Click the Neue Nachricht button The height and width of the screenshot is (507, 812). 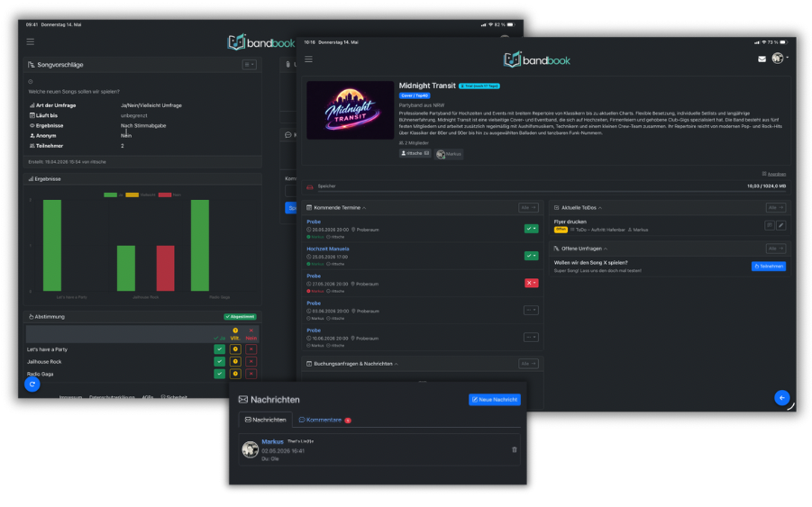(495, 400)
